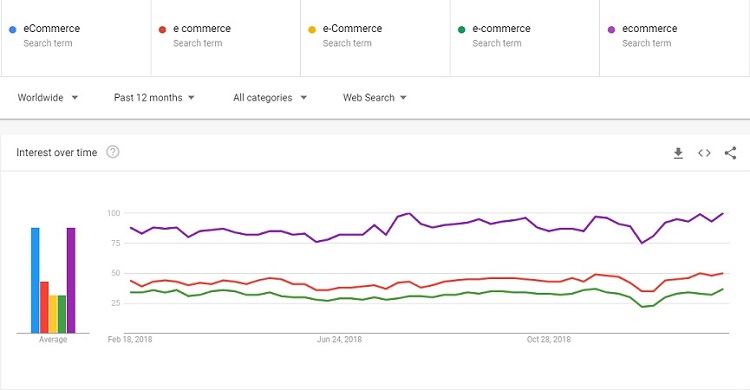The width and height of the screenshot is (750, 390).
Task: Click the blue dot beside eCommerce term
Action: click(x=13, y=30)
